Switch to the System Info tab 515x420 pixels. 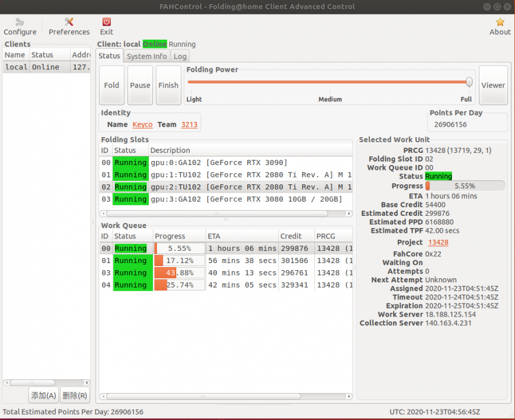pos(146,56)
